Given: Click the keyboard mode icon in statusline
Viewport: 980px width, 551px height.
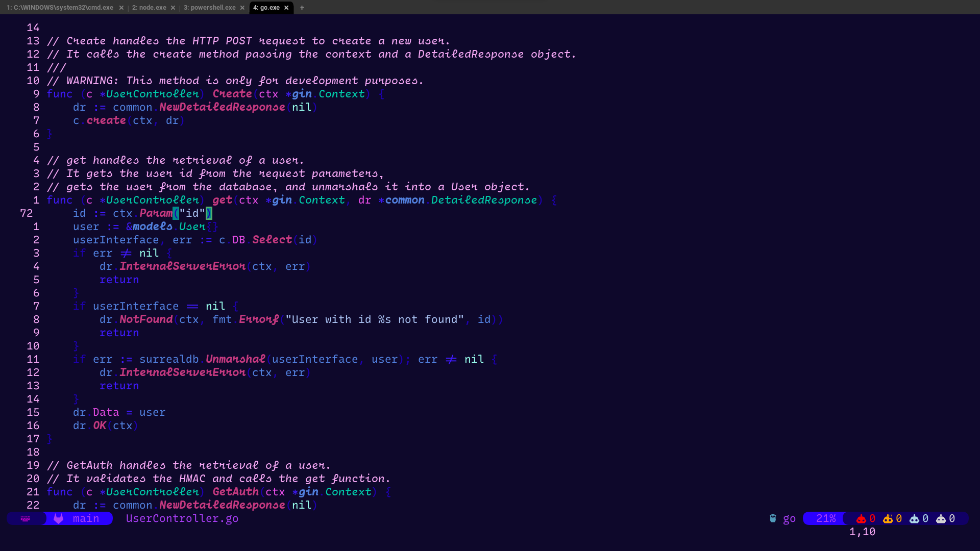Looking at the screenshot, I should (26, 518).
